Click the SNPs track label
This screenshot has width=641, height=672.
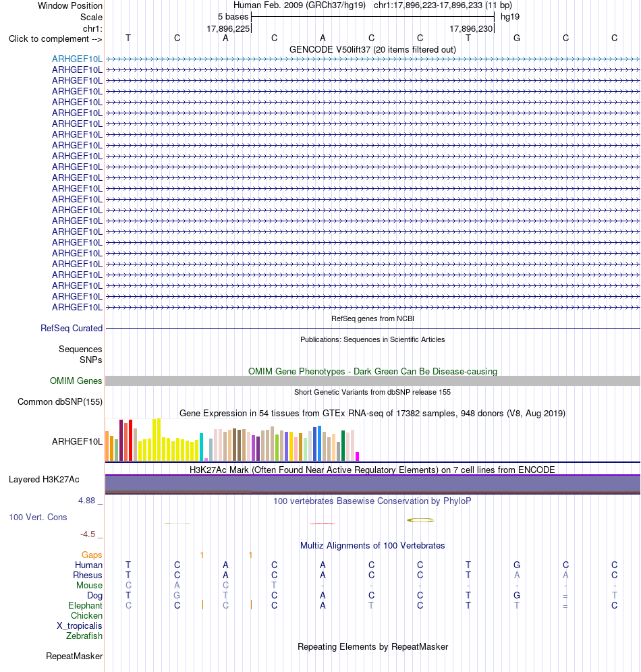[x=91, y=360]
